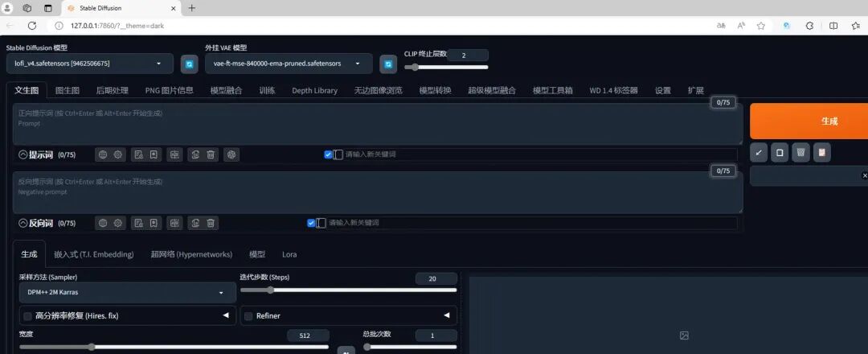
Task: Add this page to browser favorites
Action: point(761,26)
